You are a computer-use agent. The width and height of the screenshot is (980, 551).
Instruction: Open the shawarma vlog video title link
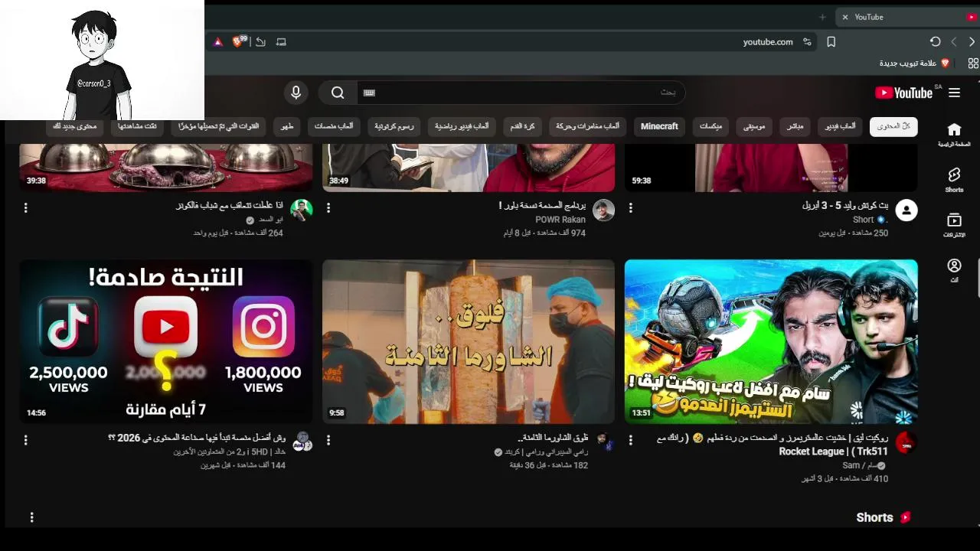pyautogui.click(x=553, y=438)
